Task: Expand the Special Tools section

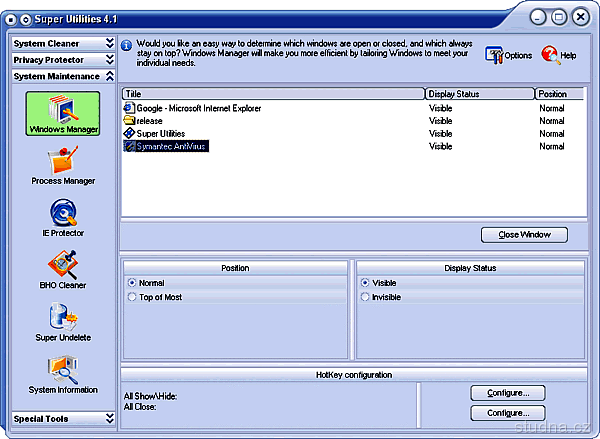Action: click(63, 418)
